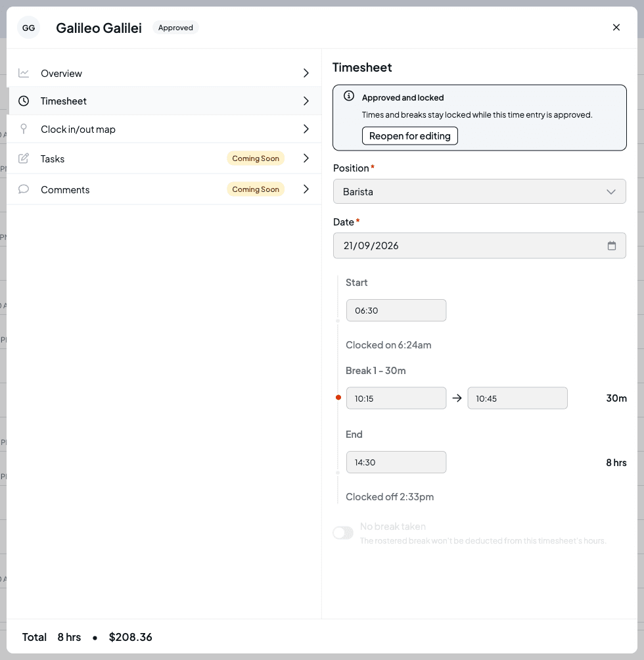
Task: Open the Comments section
Action: pyautogui.click(x=164, y=189)
